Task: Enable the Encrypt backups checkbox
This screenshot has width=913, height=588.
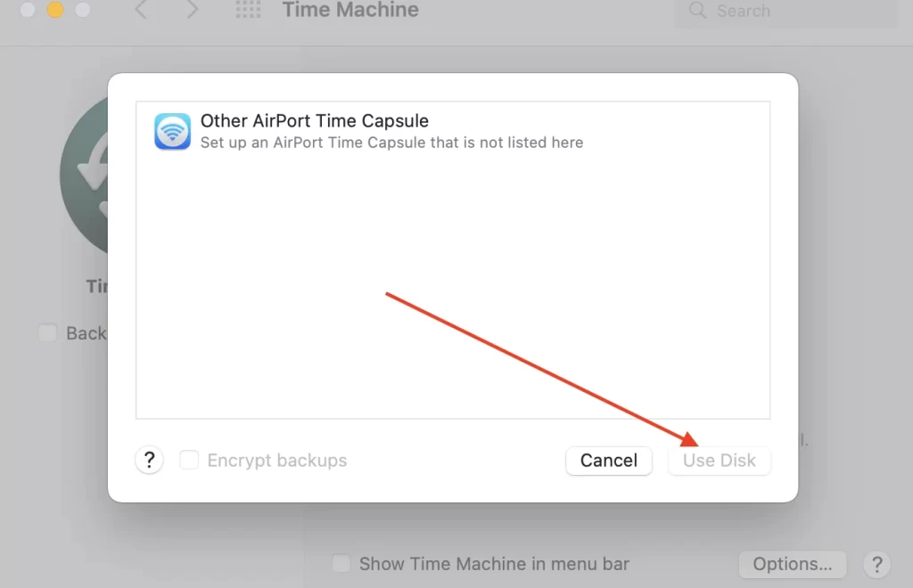Action: (x=189, y=460)
